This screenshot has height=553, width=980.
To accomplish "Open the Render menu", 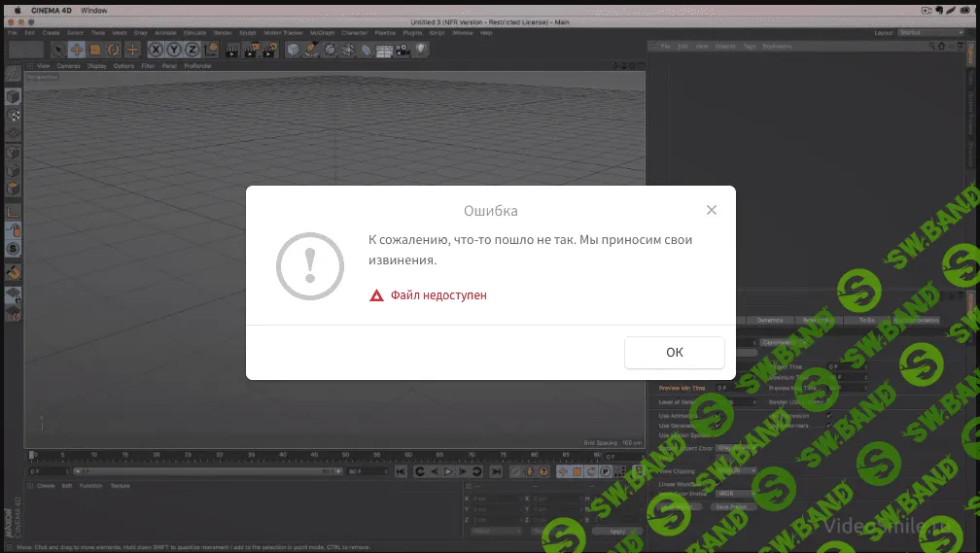I will coord(223,32).
